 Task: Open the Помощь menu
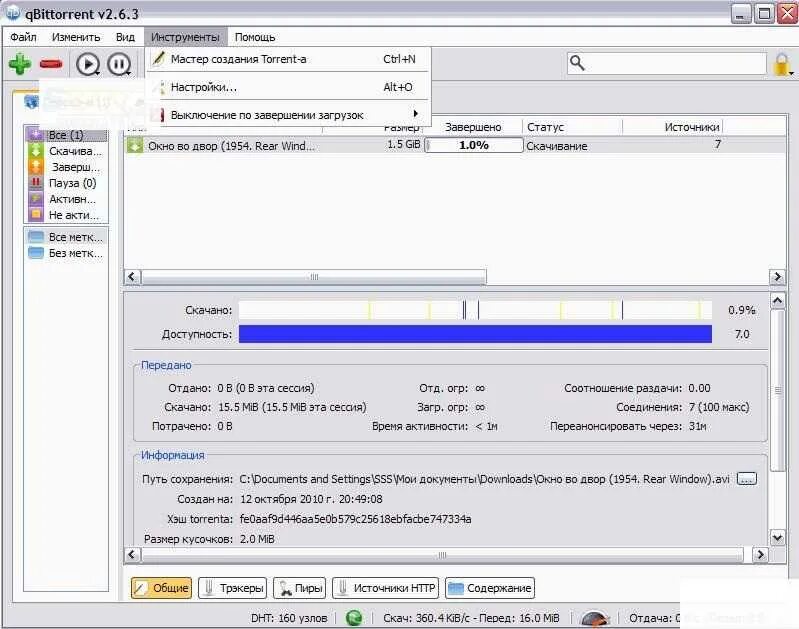point(255,37)
